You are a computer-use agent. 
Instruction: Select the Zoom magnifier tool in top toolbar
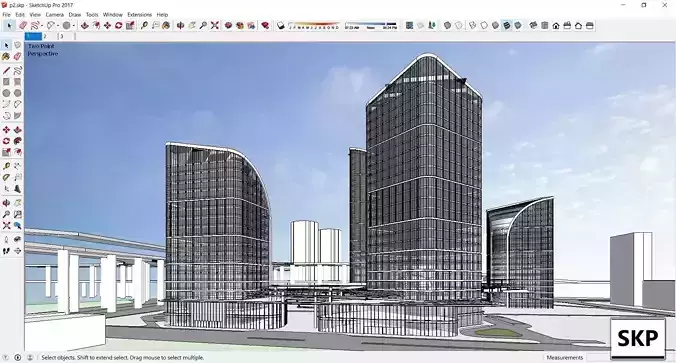203,26
